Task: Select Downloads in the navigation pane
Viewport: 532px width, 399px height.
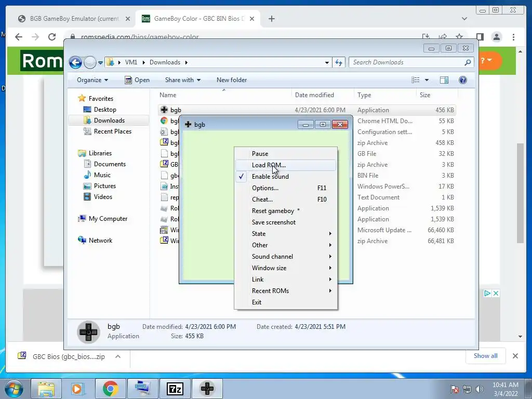Action: (x=109, y=121)
